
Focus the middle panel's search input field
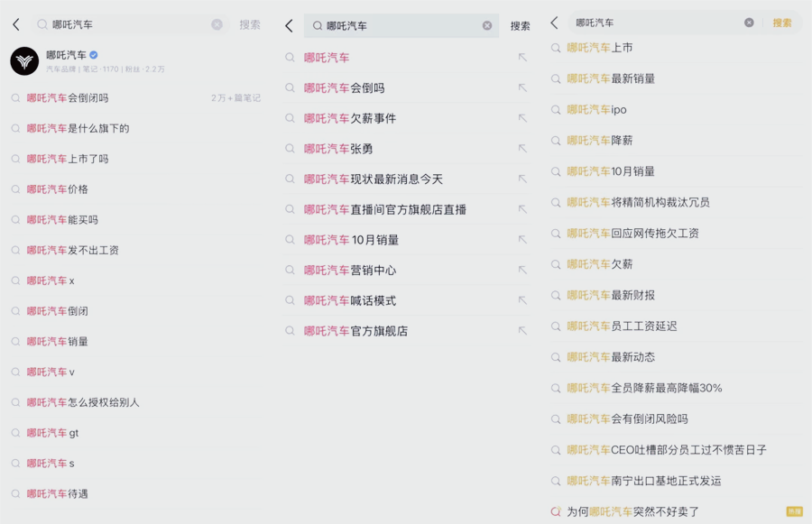(x=401, y=26)
